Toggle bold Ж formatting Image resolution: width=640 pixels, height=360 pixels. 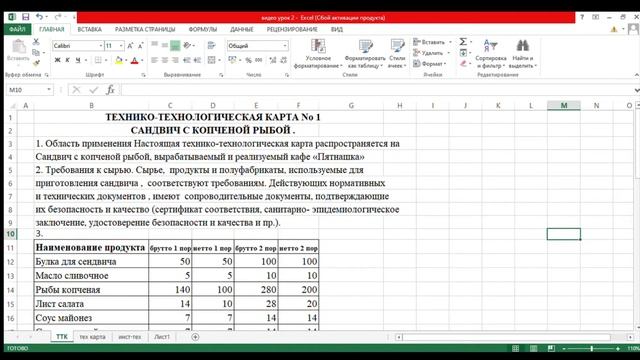[57, 60]
